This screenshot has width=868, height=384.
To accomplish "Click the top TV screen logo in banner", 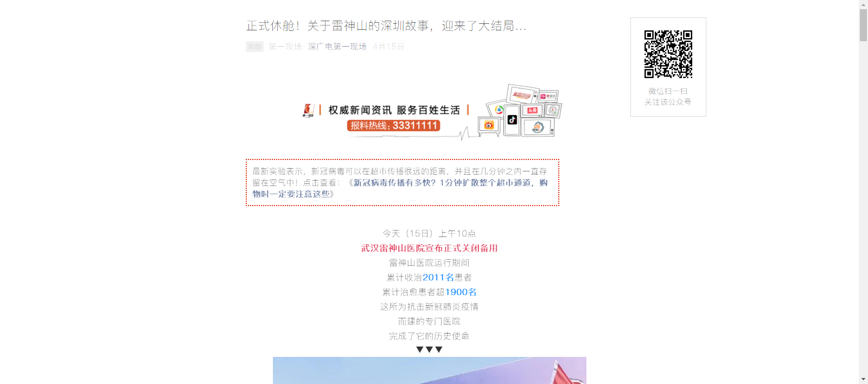I will point(522,95).
